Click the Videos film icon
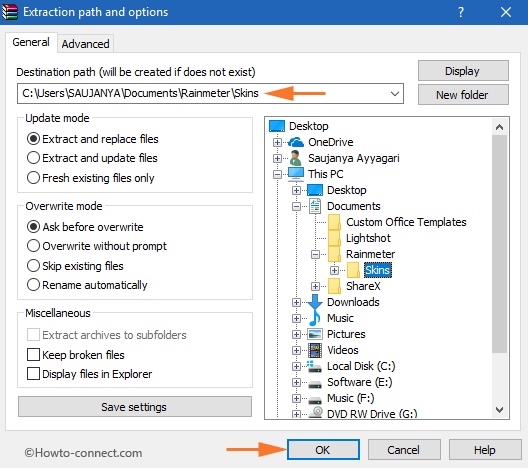 tap(315, 350)
